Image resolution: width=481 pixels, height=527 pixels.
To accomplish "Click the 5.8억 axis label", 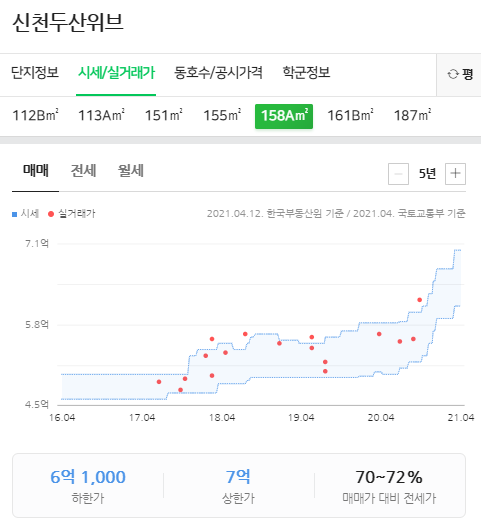I will (x=37, y=325).
